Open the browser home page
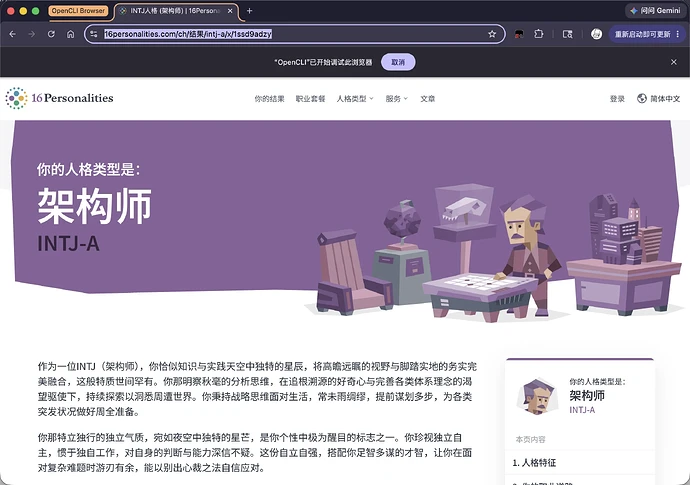This screenshot has width=690, height=485. pos(70,34)
